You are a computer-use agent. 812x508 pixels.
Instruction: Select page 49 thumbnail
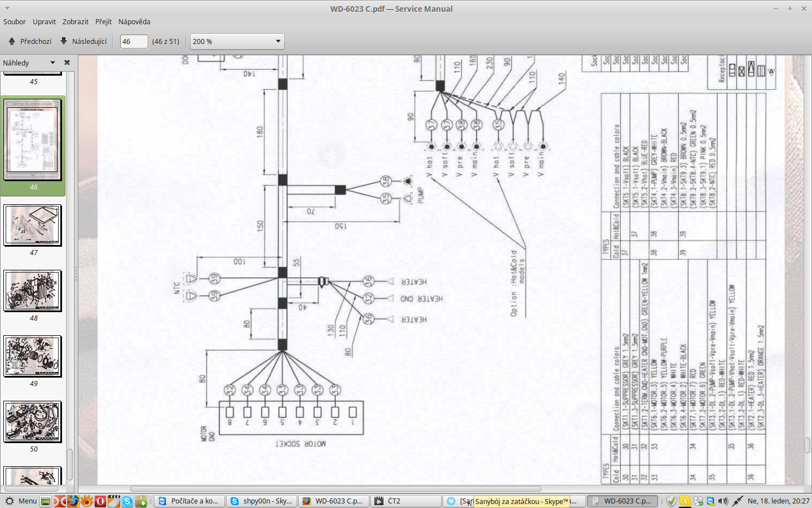tap(33, 356)
